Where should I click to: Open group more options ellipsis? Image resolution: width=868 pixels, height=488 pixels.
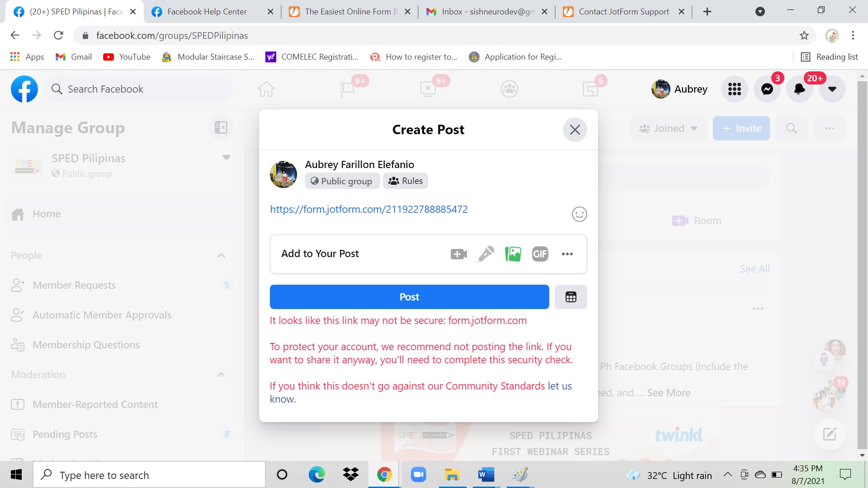tap(829, 128)
